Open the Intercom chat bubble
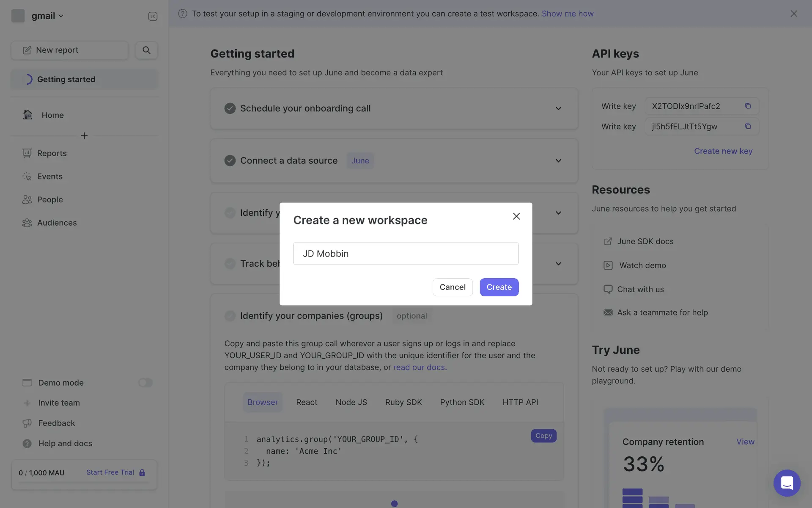Viewport: 812px width, 508px height. (787, 483)
